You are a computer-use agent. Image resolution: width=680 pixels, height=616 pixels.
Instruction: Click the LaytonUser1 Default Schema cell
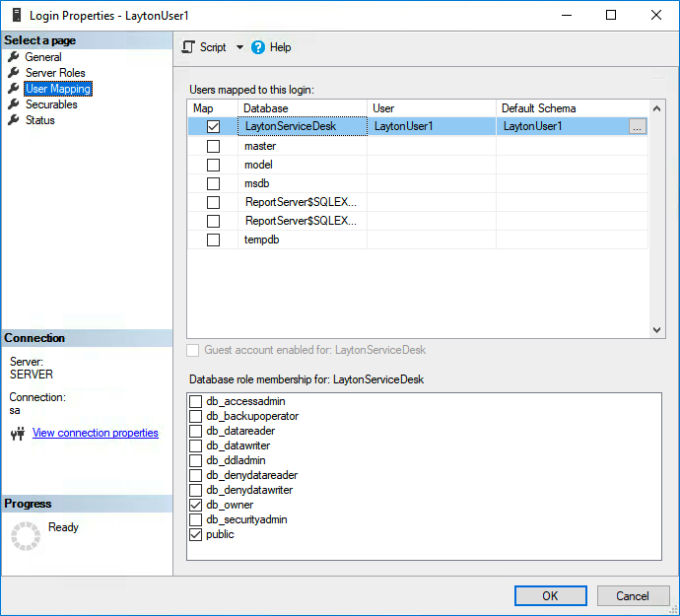[x=562, y=126]
